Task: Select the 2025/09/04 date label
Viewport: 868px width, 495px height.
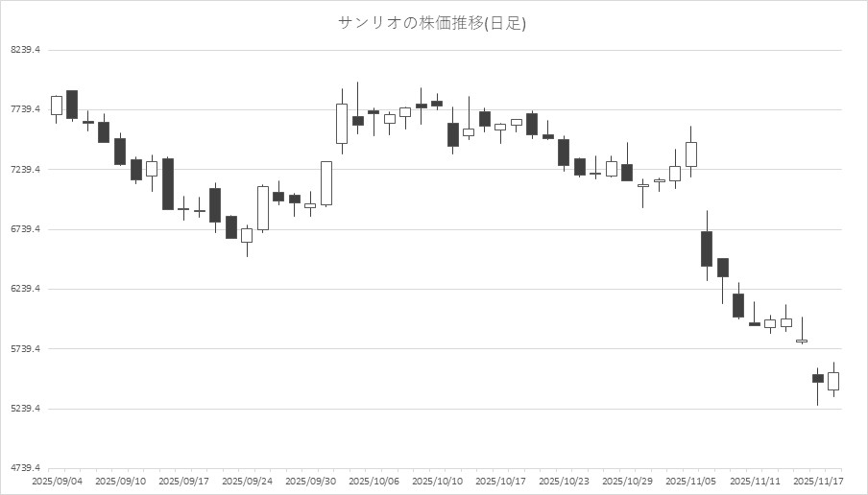Action: 58,481
